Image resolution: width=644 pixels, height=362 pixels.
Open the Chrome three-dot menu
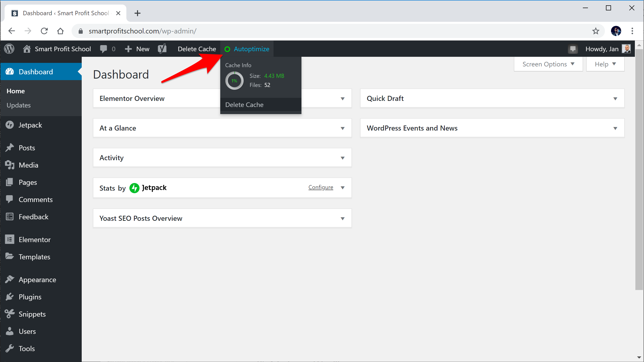(x=632, y=31)
